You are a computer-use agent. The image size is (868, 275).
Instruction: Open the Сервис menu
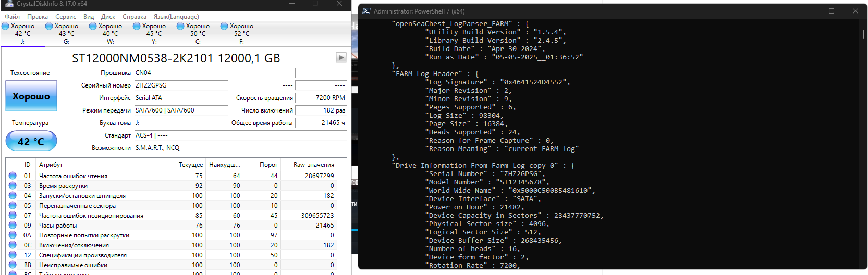[66, 17]
